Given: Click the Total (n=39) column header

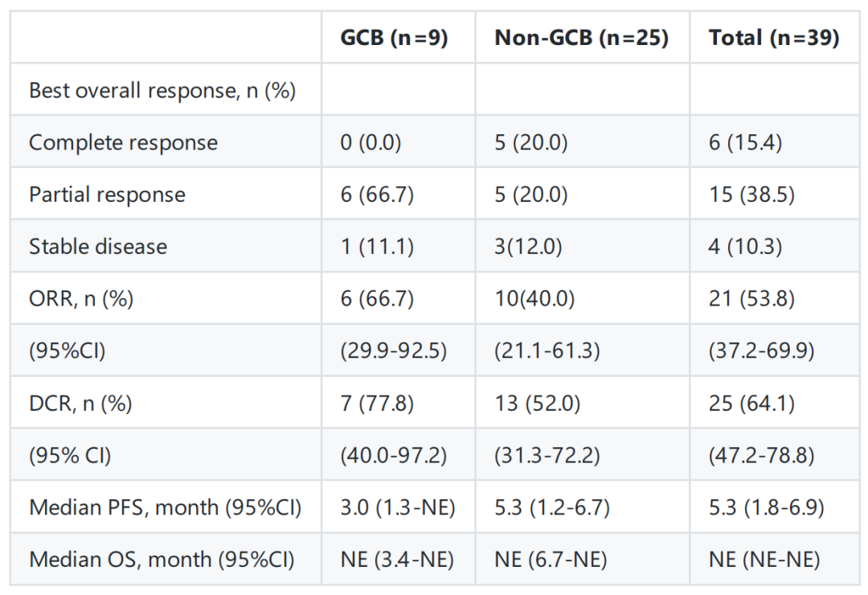Looking at the screenshot, I should [x=774, y=38].
